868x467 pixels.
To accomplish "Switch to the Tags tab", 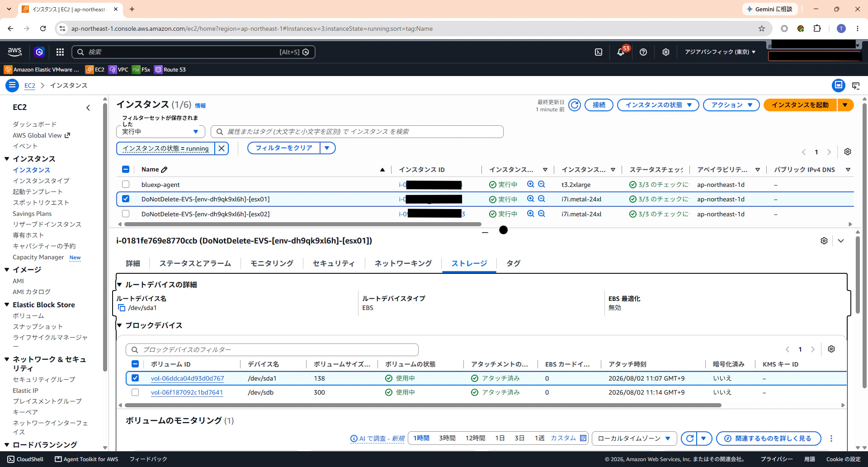I will (x=513, y=263).
